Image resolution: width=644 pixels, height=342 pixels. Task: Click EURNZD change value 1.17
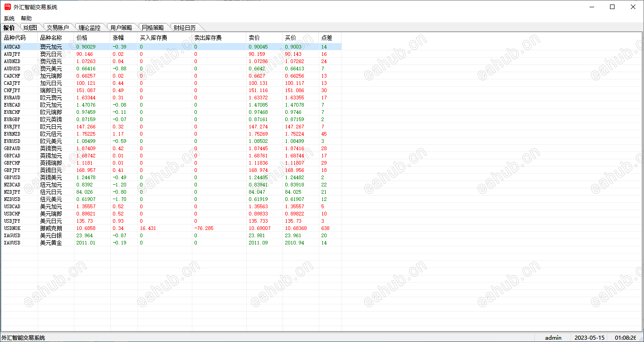118,134
